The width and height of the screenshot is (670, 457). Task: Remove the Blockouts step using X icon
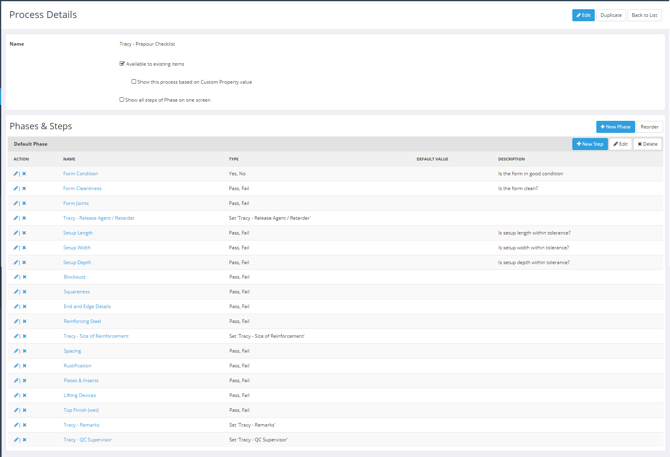(24, 277)
